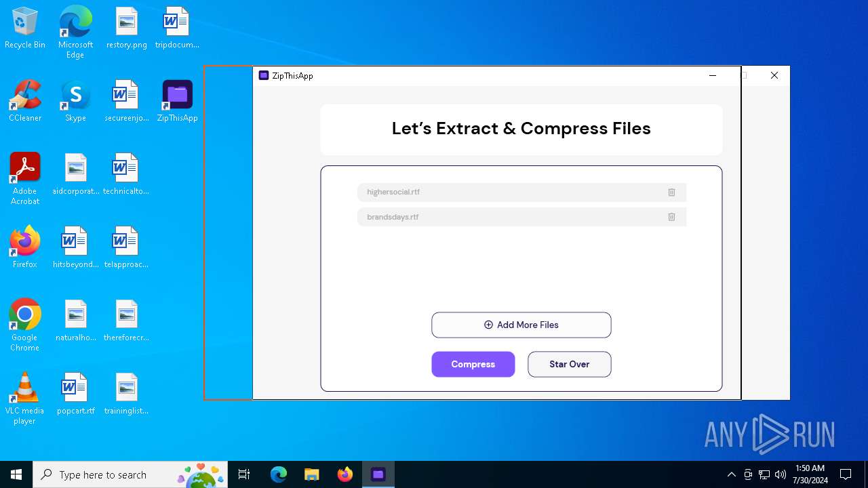The image size is (868, 488).
Task: Open the notification center icon
Action: coord(846,474)
